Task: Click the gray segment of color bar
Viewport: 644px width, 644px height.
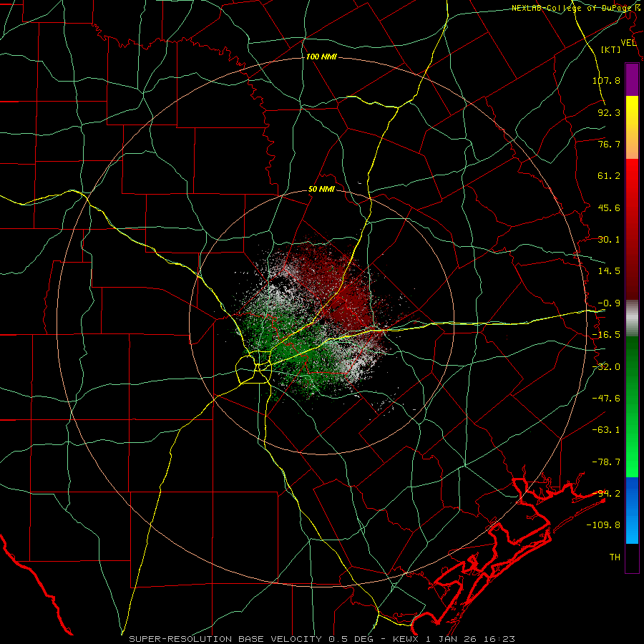Action: (632, 318)
